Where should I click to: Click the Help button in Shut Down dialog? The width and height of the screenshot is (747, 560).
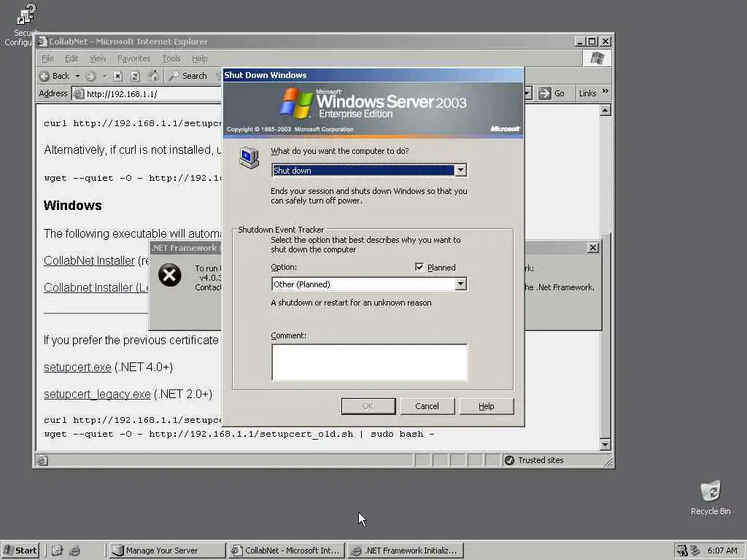487,406
